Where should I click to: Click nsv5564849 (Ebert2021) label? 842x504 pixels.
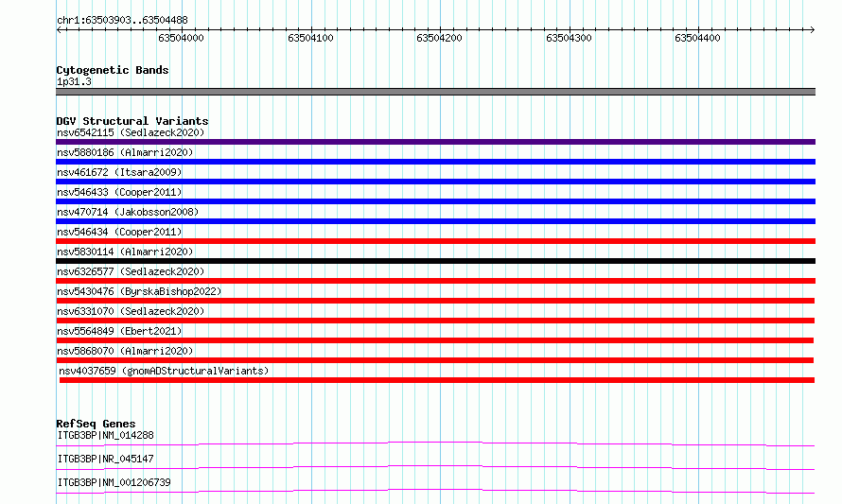pos(119,331)
